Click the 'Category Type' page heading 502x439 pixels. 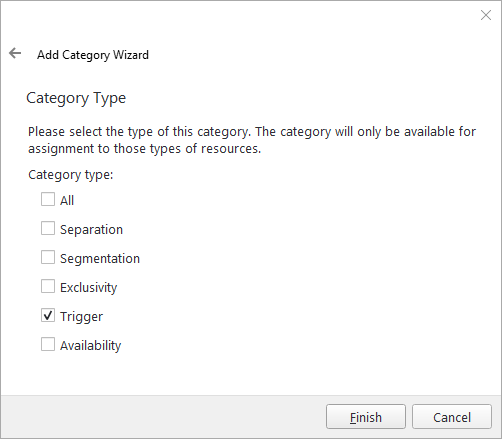pos(76,98)
